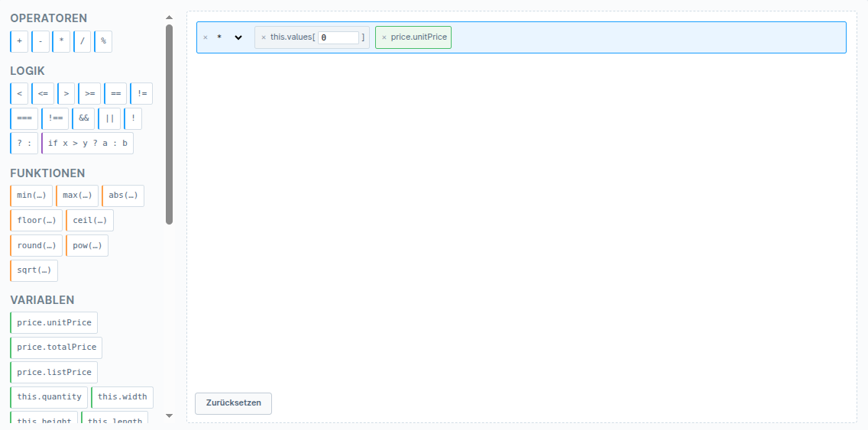Focus the this.values index input field

point(338,37)
